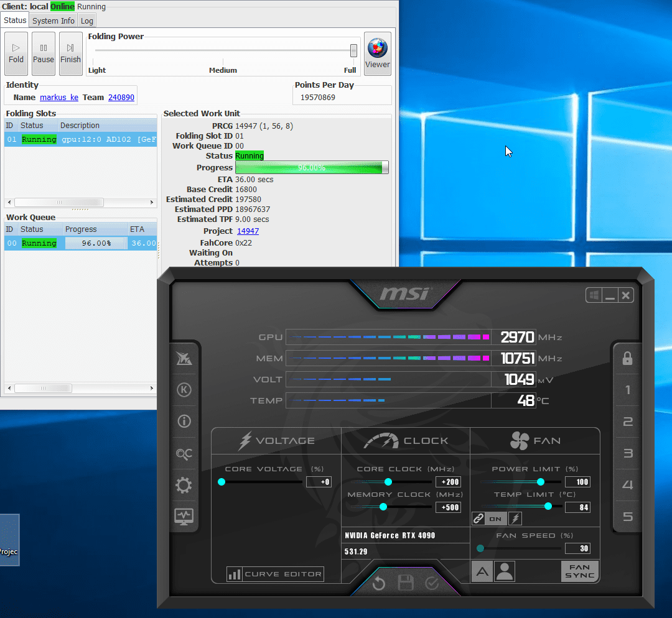Toggle the power and temp limit link
The image size is (672, 618).
point(478,519)
